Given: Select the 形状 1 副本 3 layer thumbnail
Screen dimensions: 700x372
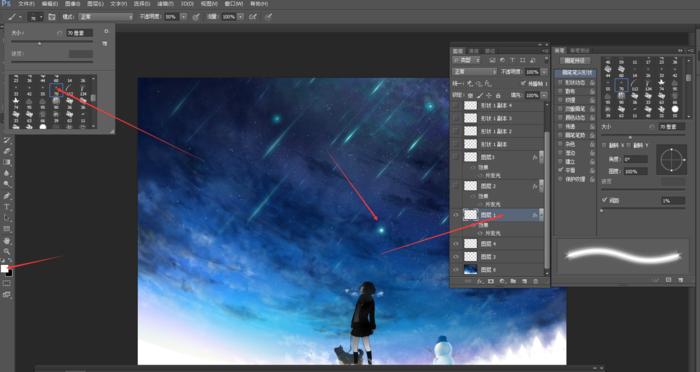Looking at the screenshot, I should click(471, 118).
